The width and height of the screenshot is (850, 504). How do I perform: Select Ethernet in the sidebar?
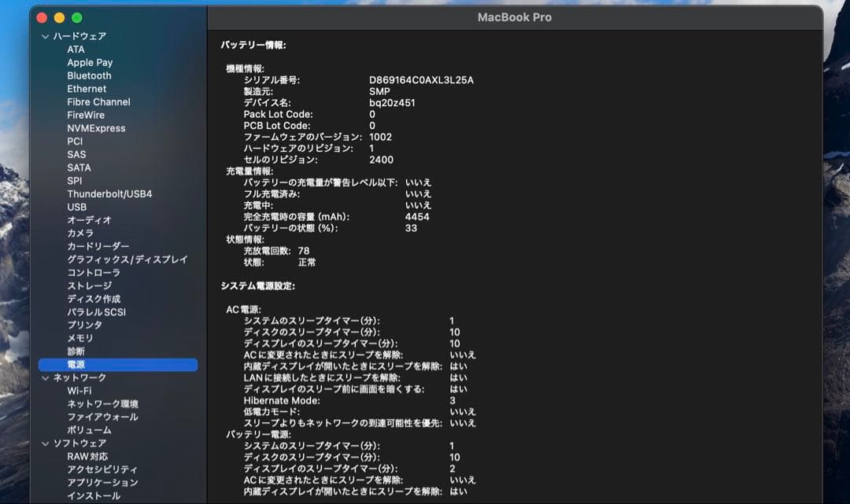click(x=87, y=89)
